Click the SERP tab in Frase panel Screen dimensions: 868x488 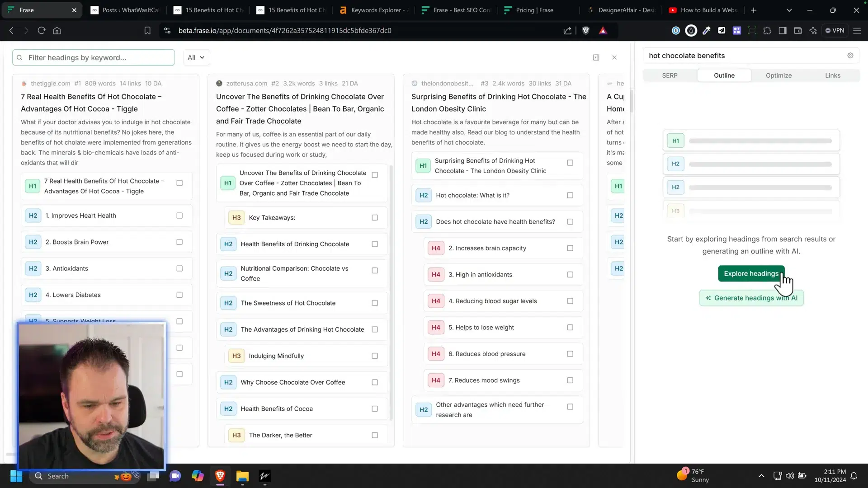pos(670,75)
